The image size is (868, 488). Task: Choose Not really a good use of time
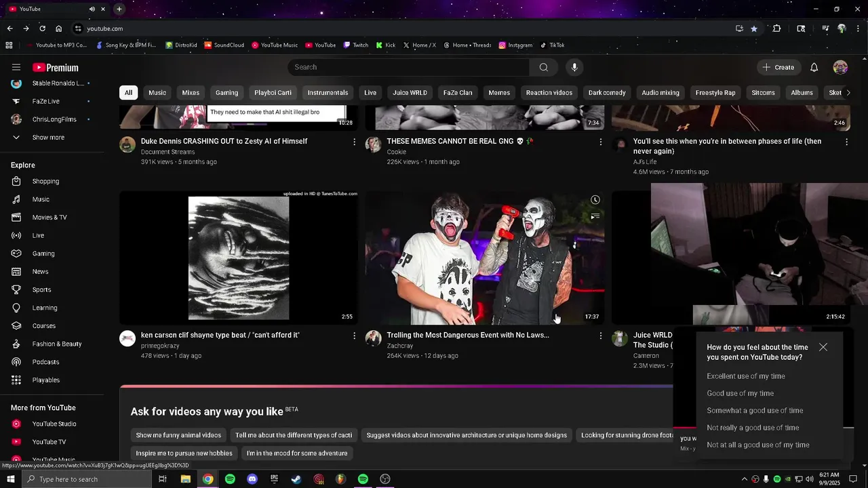[753, 428]
